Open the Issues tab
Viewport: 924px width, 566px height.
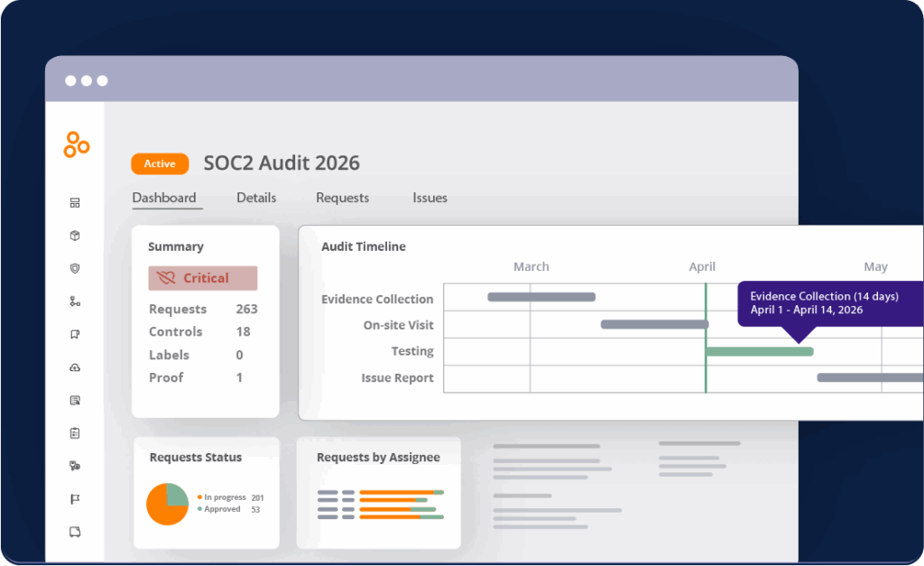[x=430, y=198]
